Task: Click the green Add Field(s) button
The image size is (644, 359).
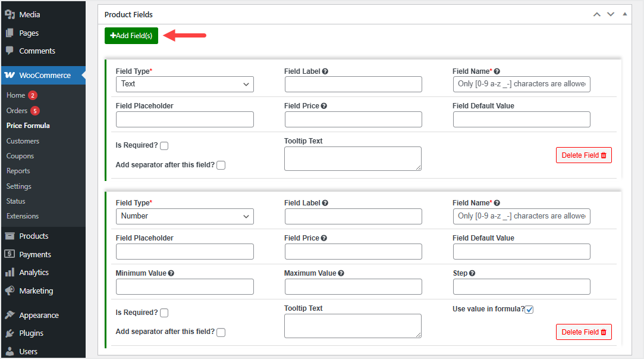Action: point(131,36)
